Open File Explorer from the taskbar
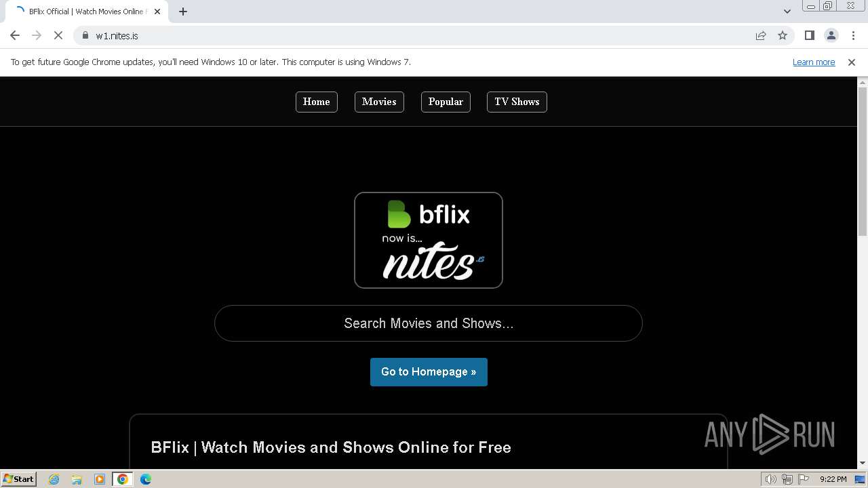 (77, 479)
